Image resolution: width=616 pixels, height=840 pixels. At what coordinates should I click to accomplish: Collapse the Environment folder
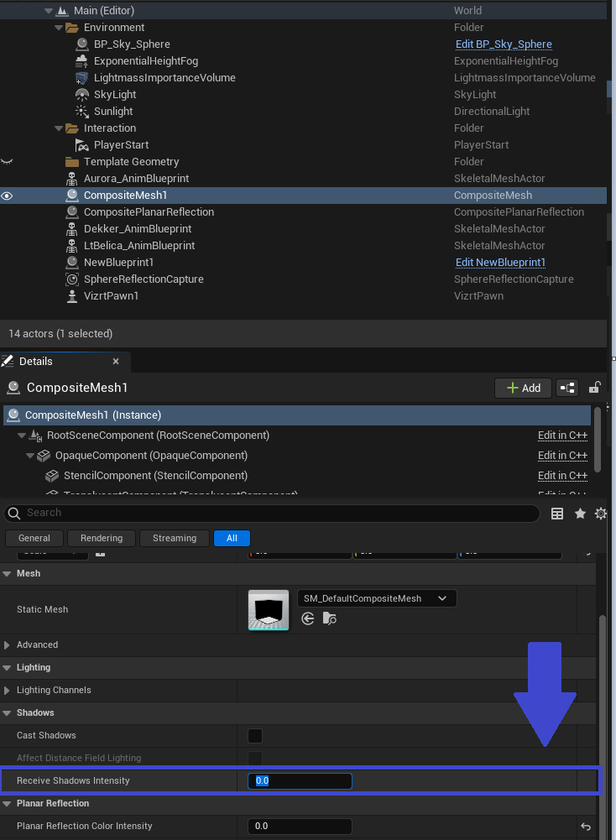tap(59, 28)
